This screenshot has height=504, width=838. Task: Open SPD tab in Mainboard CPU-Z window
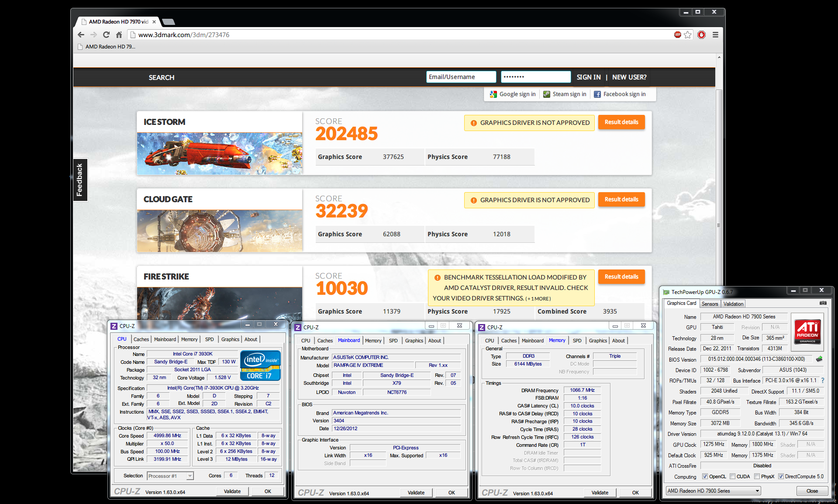393,341
